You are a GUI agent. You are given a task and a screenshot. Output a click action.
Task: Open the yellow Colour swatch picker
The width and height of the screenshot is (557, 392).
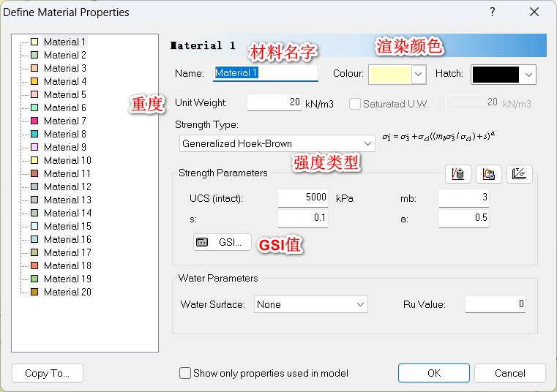(397, 74)
